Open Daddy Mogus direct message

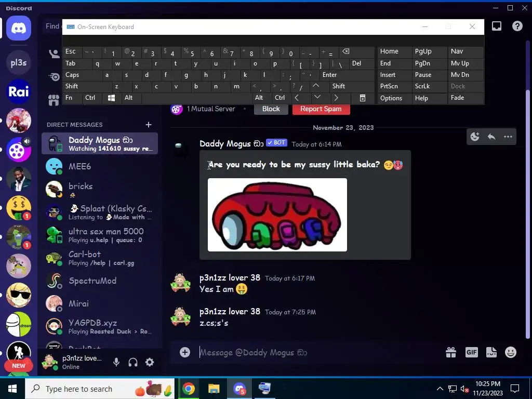(100, 143)
